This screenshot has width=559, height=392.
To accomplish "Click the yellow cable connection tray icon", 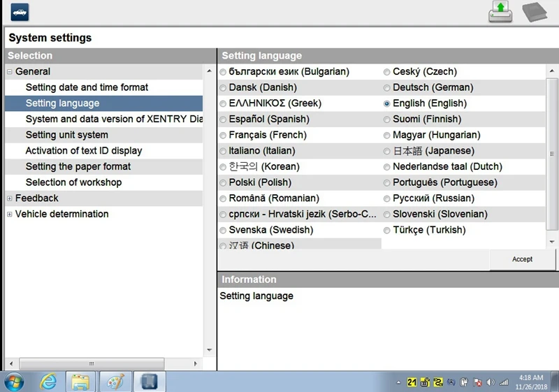I will pos(438,382).
